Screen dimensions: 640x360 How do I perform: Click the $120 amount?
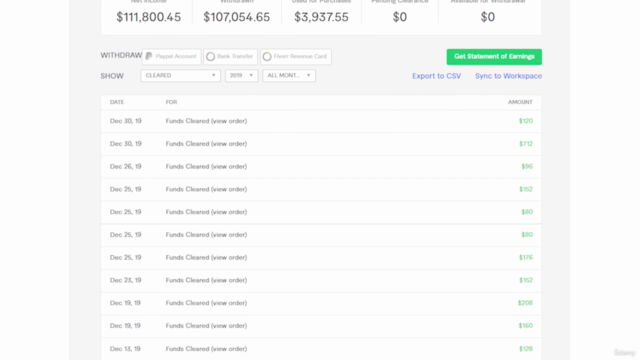pos(526,121)
